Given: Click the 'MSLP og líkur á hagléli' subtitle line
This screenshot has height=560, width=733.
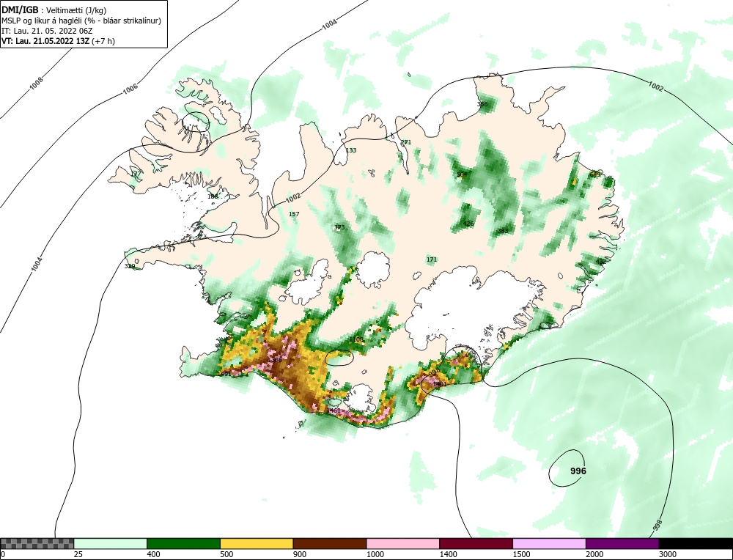Looking at the screenshot, I should 81,21.
